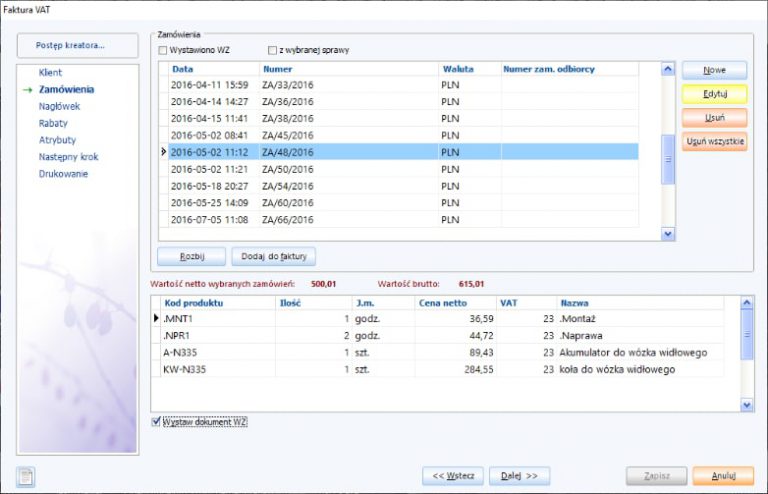Click the document icon at bottom left
The width and height of the screenshot is (768, 494).
tap(26, 476)
